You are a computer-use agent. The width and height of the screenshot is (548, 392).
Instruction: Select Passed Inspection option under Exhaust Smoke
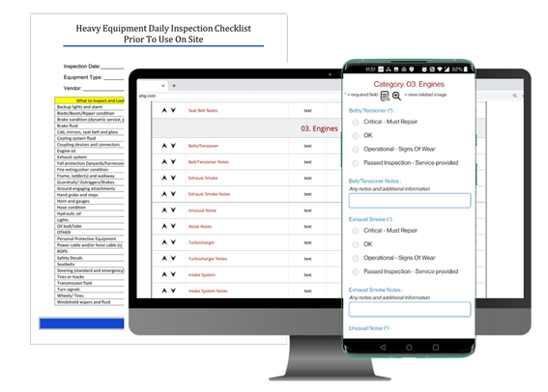tap(356, 272)
